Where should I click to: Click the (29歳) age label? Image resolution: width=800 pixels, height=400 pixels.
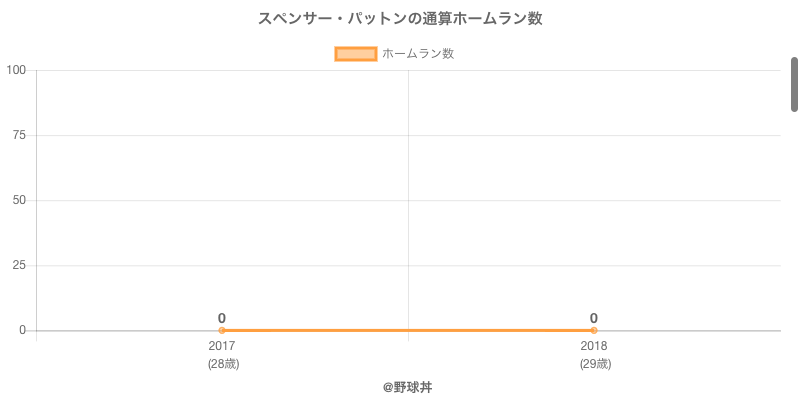pyautogui.click(x=595, y=365)
